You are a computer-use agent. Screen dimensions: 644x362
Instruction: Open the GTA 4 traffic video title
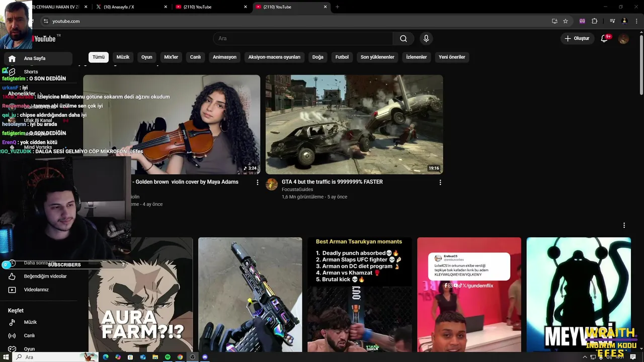[332, 182]
